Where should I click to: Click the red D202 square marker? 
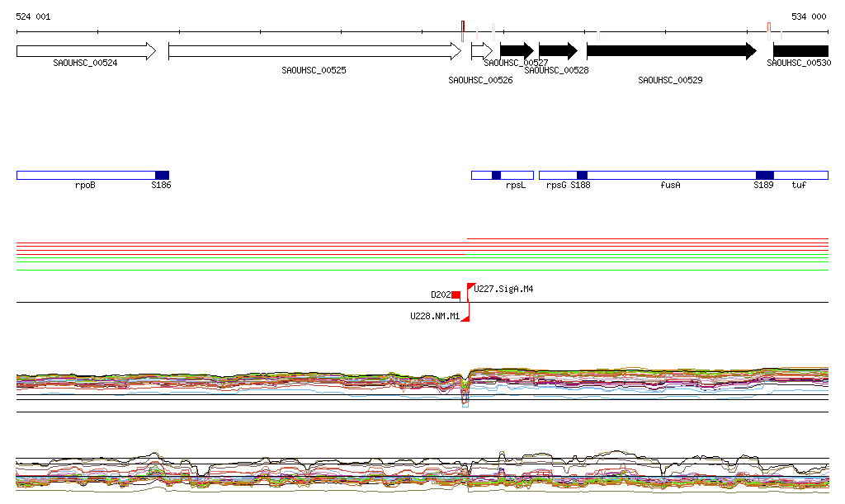click(456, 295)
